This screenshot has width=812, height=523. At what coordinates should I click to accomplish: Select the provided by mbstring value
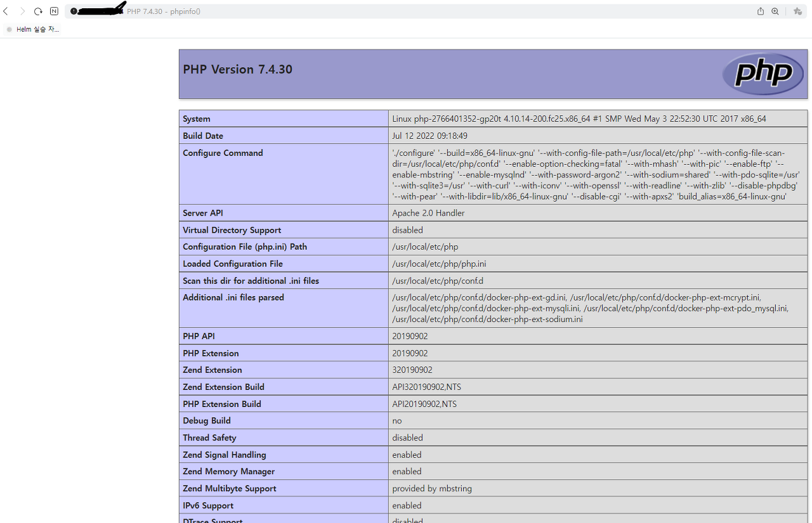(432, 489)
